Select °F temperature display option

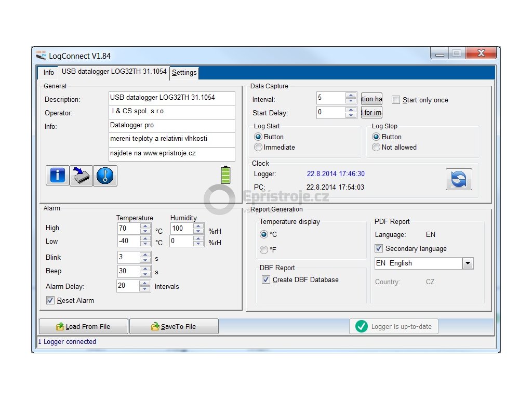tap(264, 250)
